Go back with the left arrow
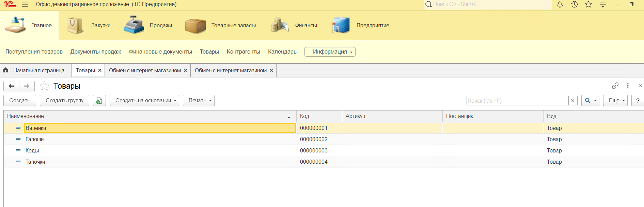This screenshot has height=207, width=644. 11,86
